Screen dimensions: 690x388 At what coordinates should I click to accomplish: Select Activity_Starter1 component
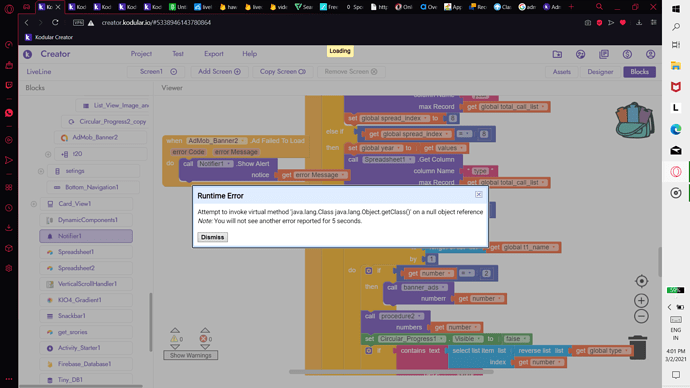(86, 348)
